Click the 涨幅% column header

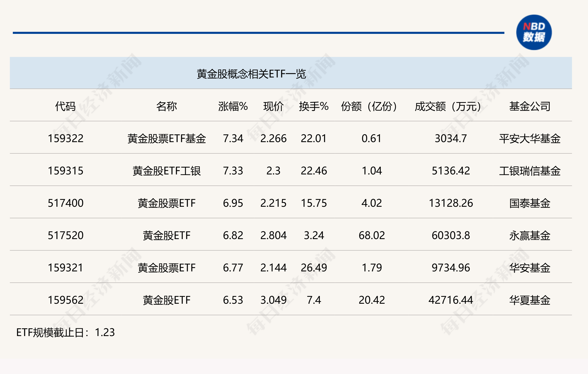233,106
